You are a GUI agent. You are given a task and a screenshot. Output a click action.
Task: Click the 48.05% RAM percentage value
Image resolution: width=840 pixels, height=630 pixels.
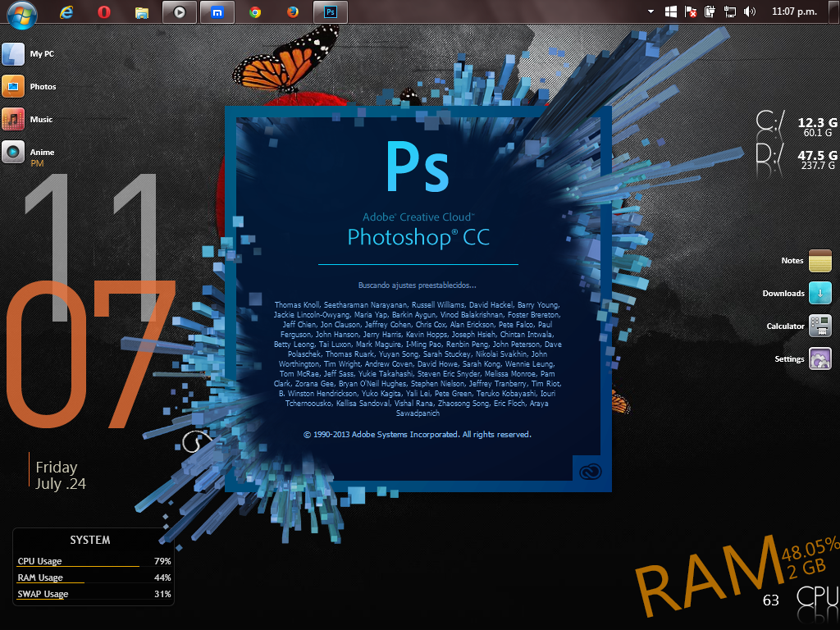click(x=810, y=549)
